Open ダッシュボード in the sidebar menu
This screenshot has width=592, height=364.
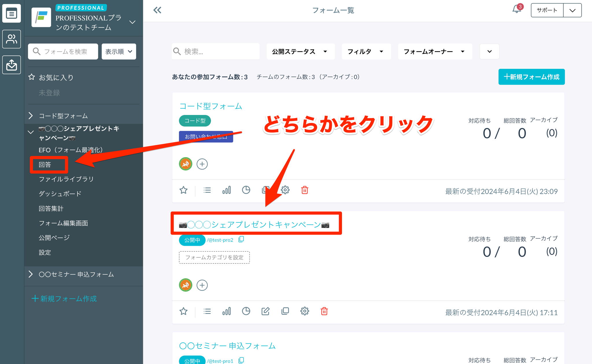tap(60, 194)
